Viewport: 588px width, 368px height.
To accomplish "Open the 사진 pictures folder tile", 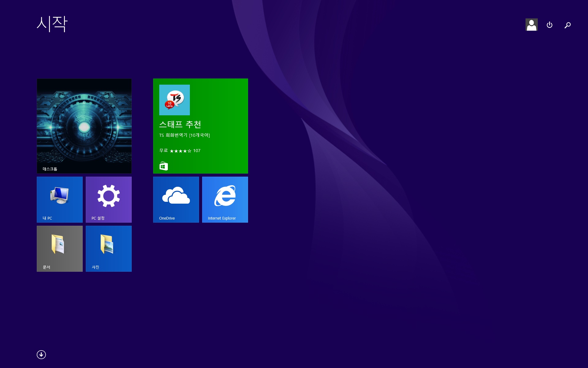I will click(x=109, y=249).
